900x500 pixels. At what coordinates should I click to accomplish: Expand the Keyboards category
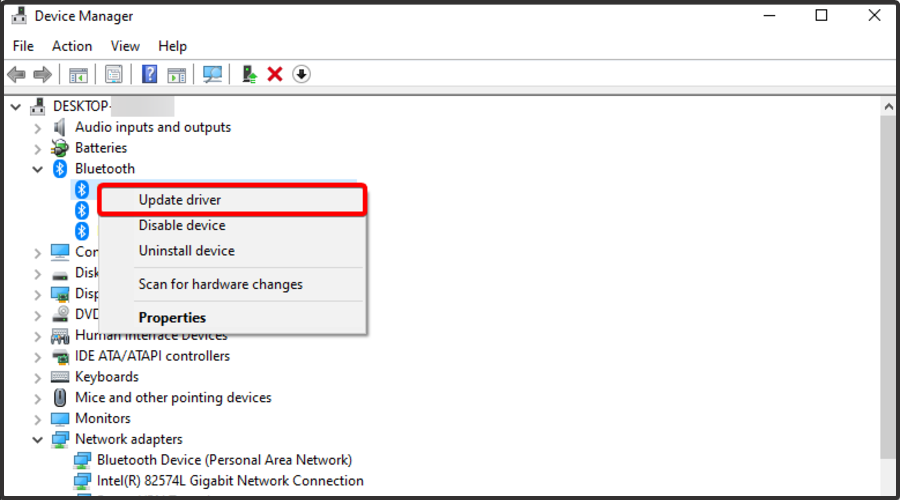(38, 378)
